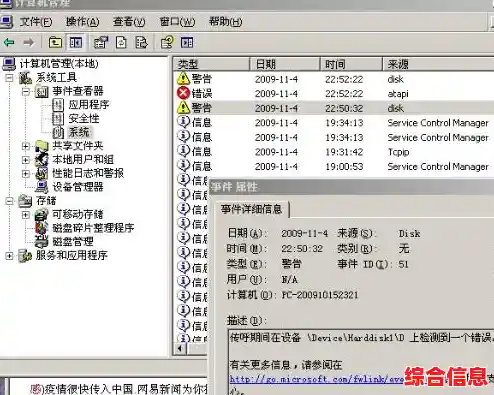Click the 磁盘碎片整理程序 icon
This screenshot has height=395, width=494.
pos(42,228)
